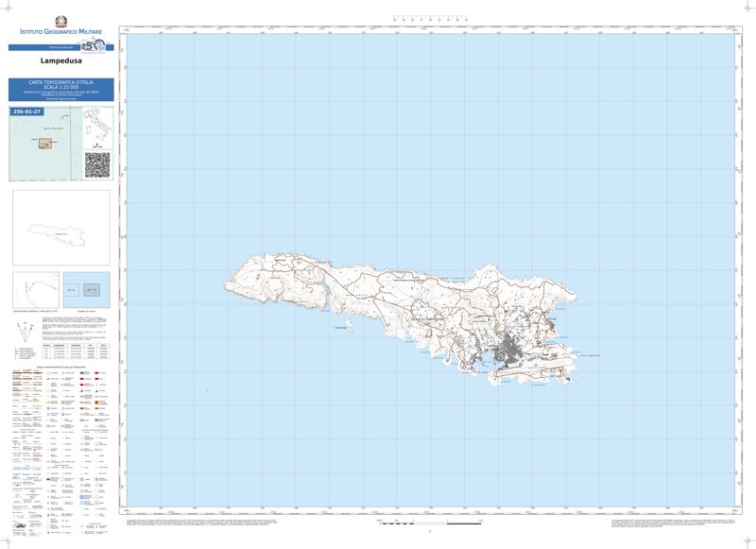
Task: Click the scale bar below the map
Action: pyautogui.click(x=430, y=520)
